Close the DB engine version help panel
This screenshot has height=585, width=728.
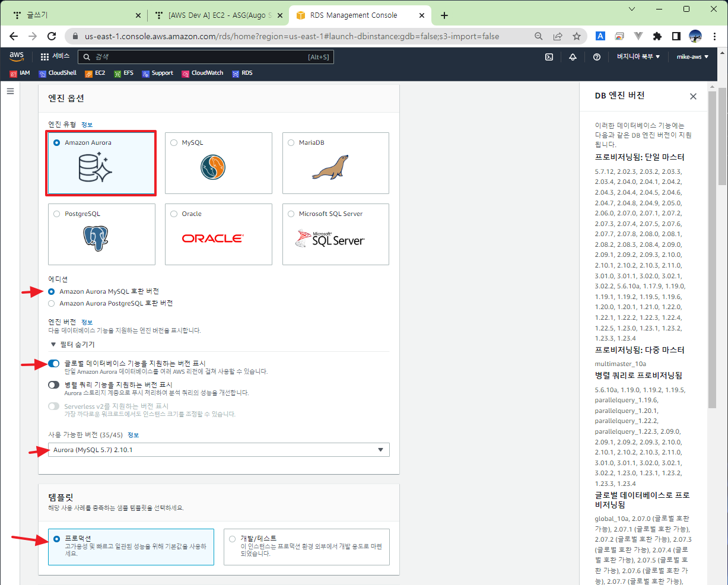[x=693, y=96]
